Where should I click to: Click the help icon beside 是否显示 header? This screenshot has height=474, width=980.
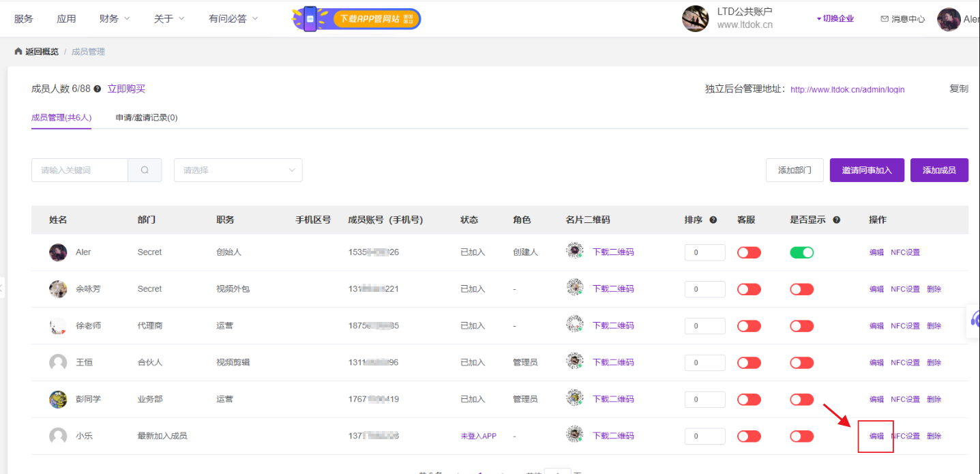pyautogui.click(x=836, y=220)
